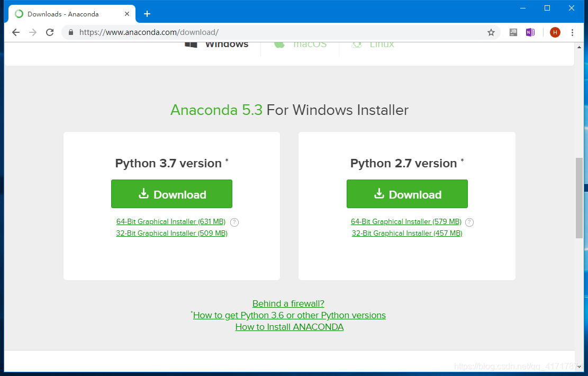The height and width of the screenshot is (376, 588).
Task: Click the Python 3.7 version heading
Action: 172,163
